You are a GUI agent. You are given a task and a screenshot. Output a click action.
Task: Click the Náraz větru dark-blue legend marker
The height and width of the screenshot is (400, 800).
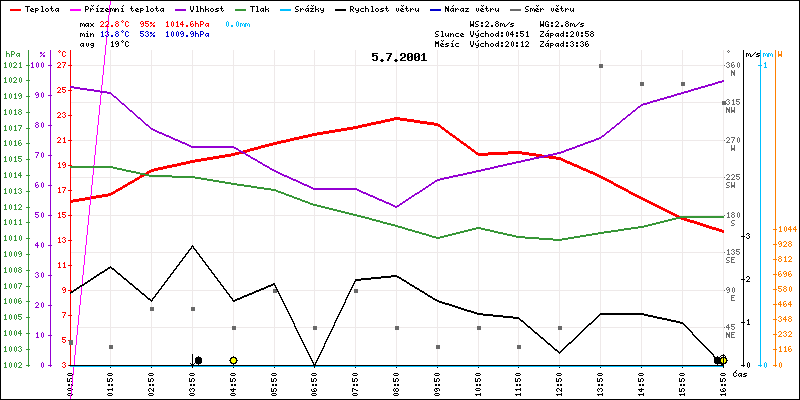point(437,8)
